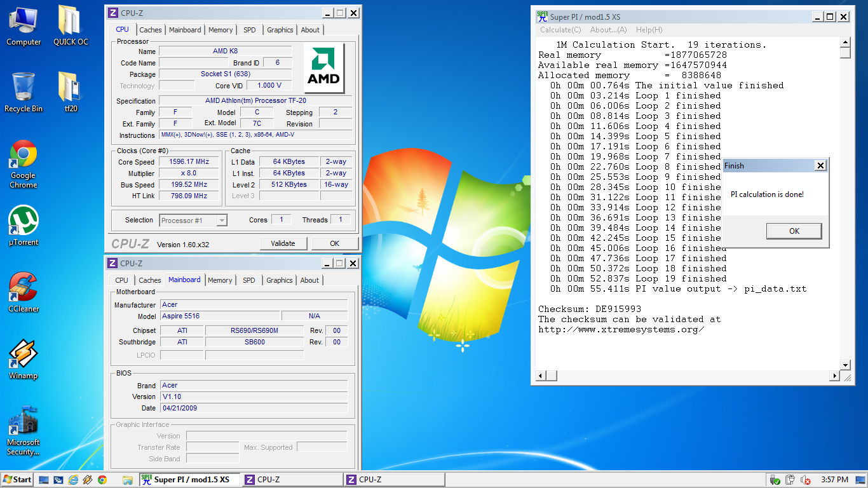Click the Switch Between Windows quick launch icon
Screen dimensions: 868x488
[x=58, y=480]
